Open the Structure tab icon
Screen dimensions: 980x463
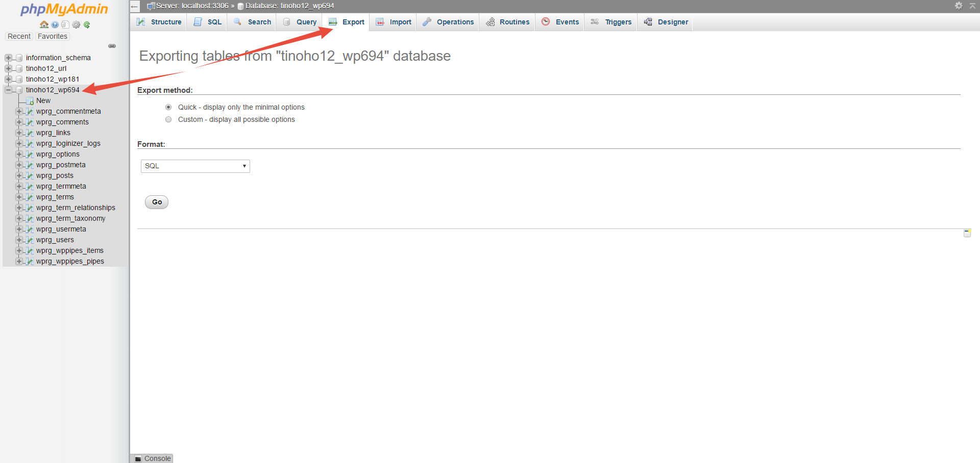(x=140, y=22)
